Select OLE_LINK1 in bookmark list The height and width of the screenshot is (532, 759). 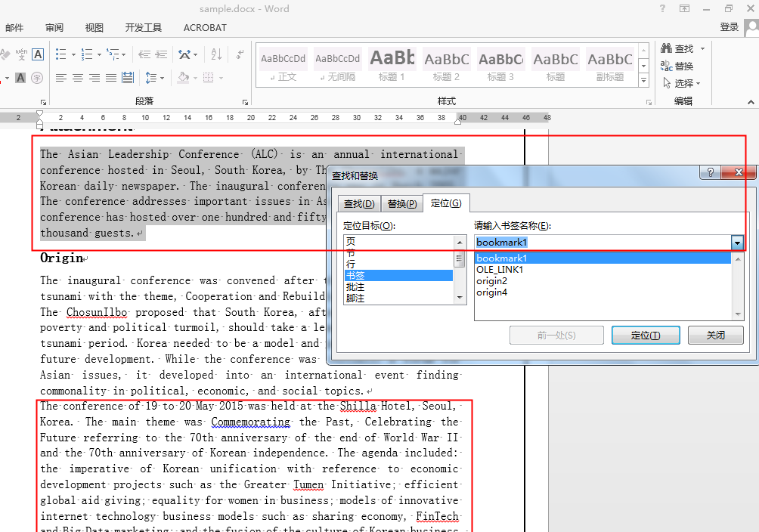(x=603, y=270)
